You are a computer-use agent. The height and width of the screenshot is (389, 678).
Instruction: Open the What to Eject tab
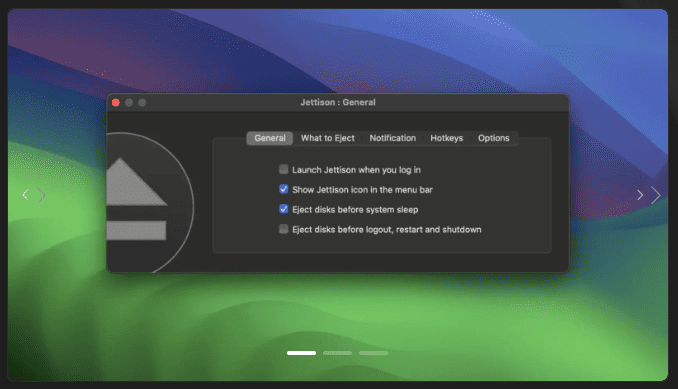(328, 138)
